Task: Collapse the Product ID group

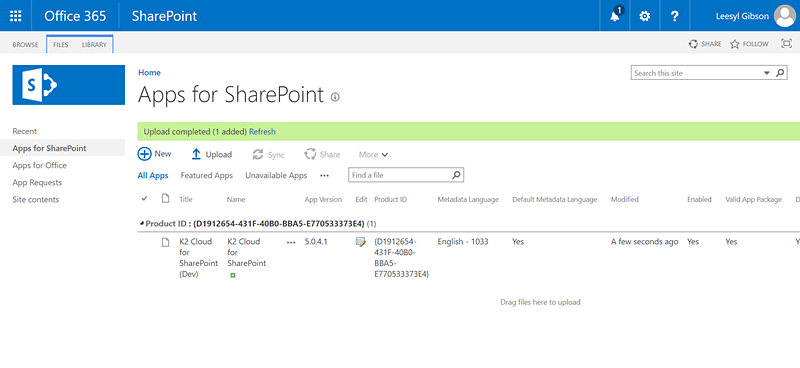Action: (x=142, y=224)
